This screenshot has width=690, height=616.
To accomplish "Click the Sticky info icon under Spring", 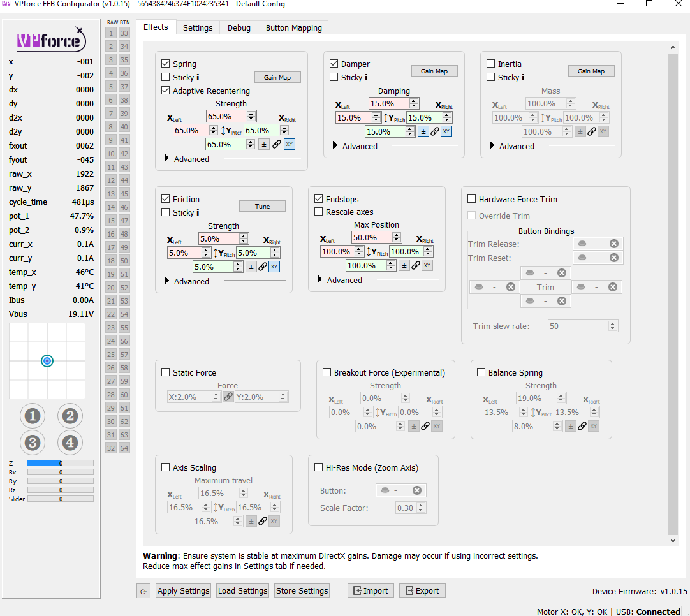I will click(x=198, y=77).
